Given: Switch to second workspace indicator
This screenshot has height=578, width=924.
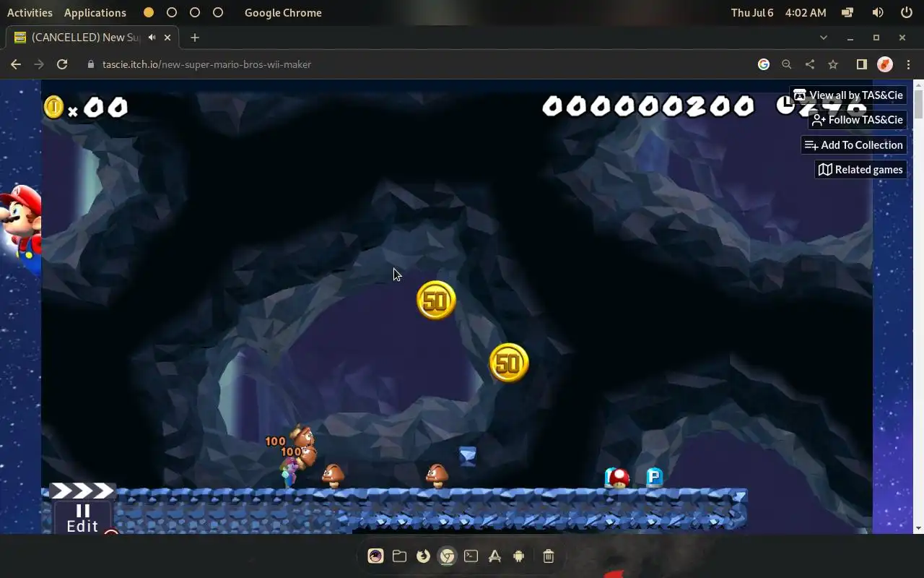Looking at the screenshot, I should coord(172,12).
